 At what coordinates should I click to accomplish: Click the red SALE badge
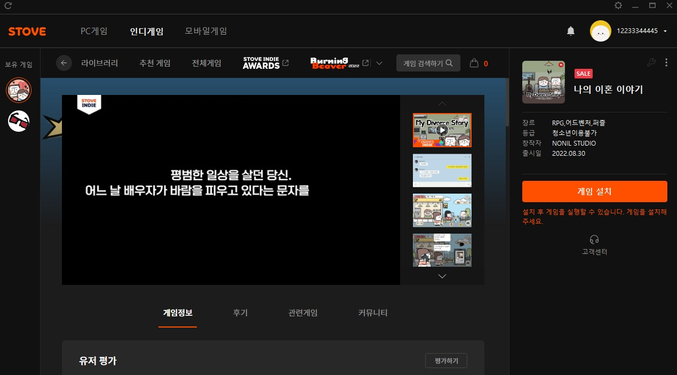click(x=583, y=74)
